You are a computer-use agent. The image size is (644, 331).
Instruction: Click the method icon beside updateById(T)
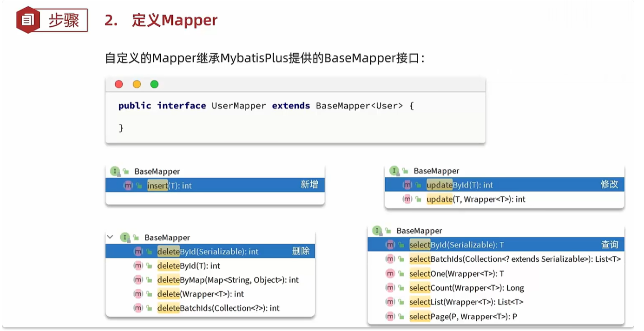tap(407, 185)
